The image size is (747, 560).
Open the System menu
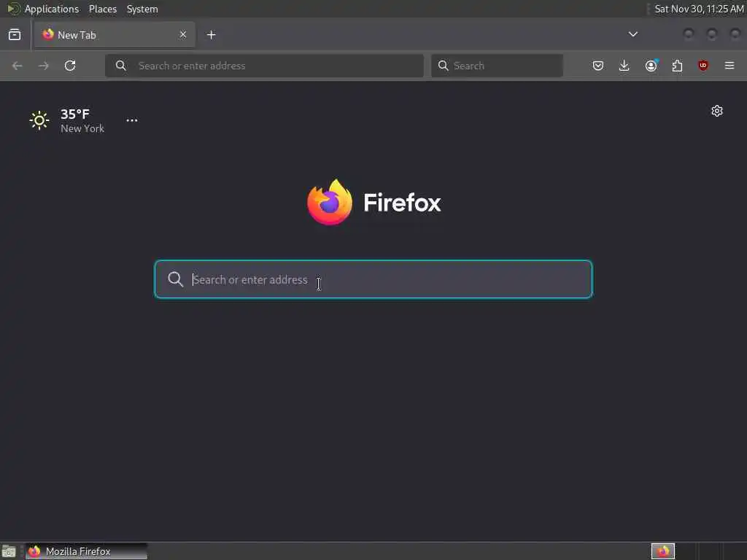click(x=142, y=9)
